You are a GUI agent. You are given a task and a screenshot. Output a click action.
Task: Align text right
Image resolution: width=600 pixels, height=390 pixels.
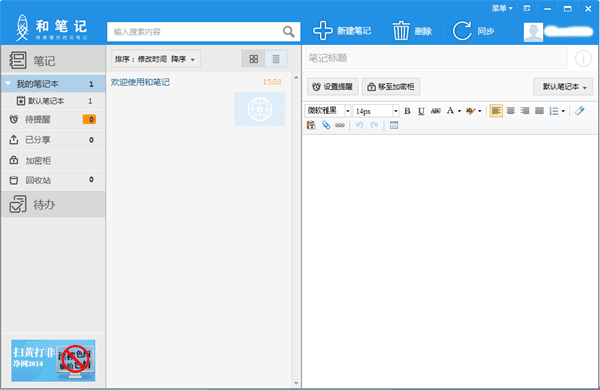tap(525, 111)
